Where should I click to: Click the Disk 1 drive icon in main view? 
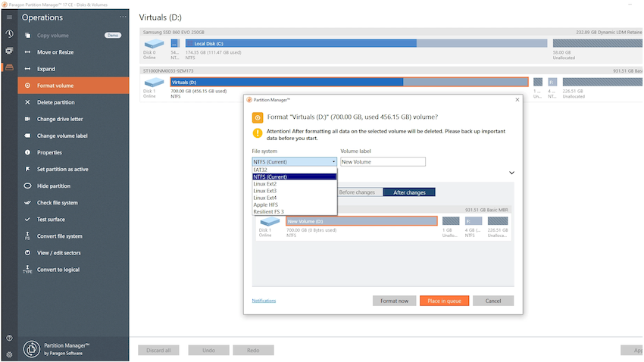click(154, 82)
